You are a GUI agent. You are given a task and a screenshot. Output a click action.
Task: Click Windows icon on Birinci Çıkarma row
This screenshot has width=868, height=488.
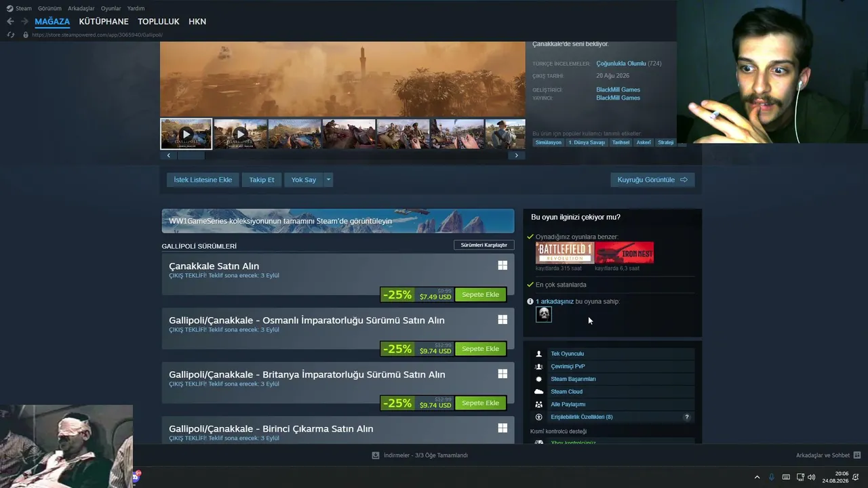[502, 428]
